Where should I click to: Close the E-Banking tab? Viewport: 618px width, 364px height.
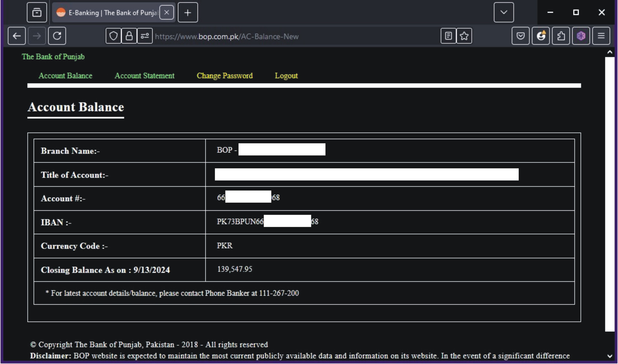click(166, 12)
